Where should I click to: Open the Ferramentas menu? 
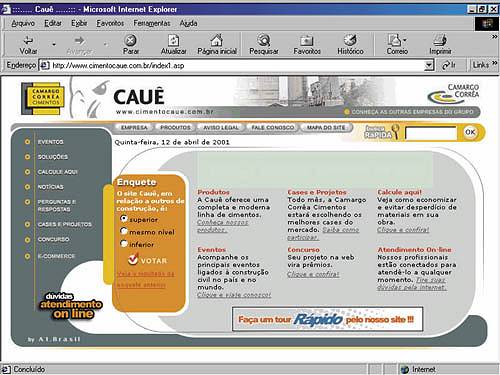tap(152, 23)
